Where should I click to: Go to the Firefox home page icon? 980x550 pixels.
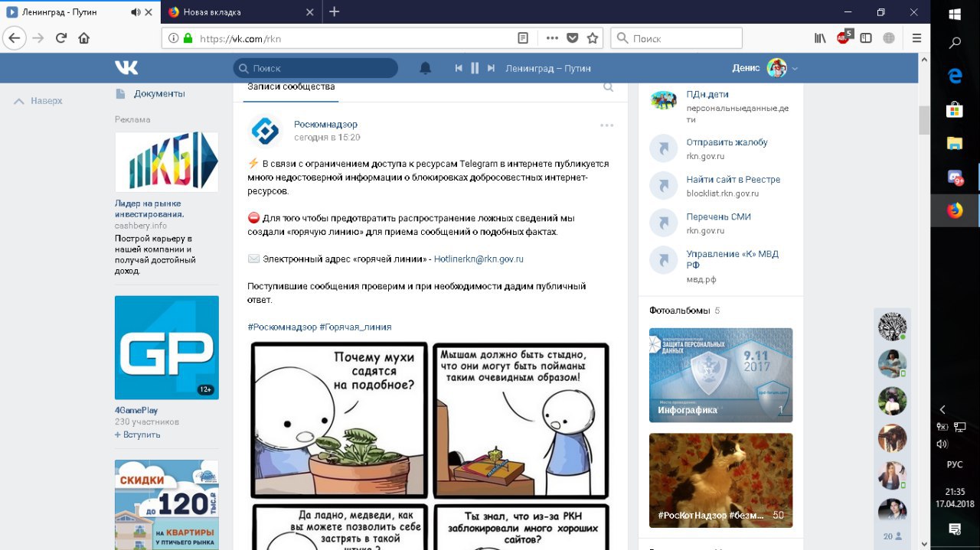click(83, 37)
